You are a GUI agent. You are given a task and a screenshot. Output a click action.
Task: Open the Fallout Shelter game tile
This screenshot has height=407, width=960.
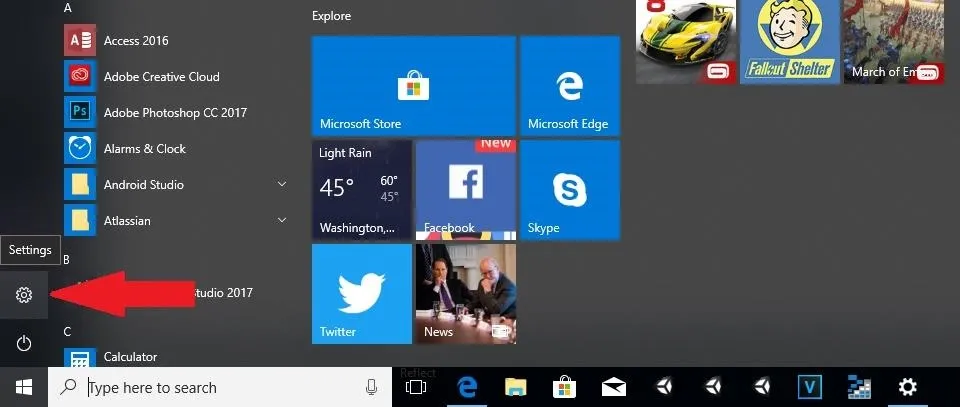click(790, 42)
